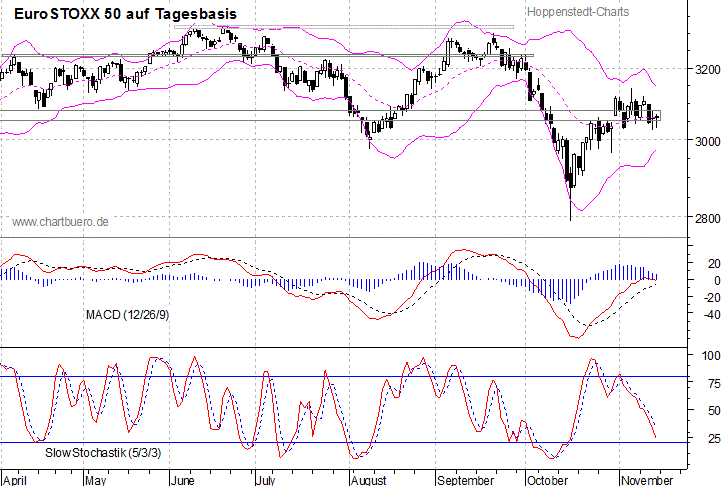Click the MACD axis value -40
The image size is (723, 486).
(x=712, y=314)
